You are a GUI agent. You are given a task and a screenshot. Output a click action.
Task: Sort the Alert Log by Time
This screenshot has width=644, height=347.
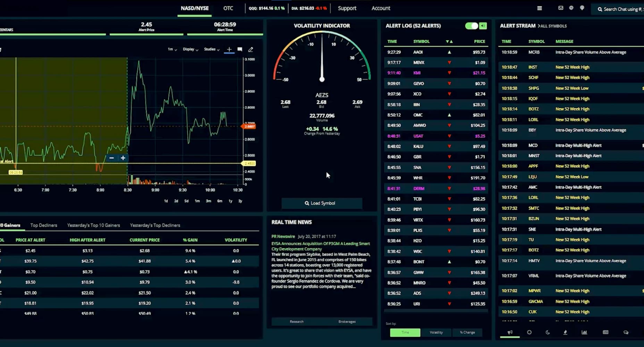[x=405, y=332]
